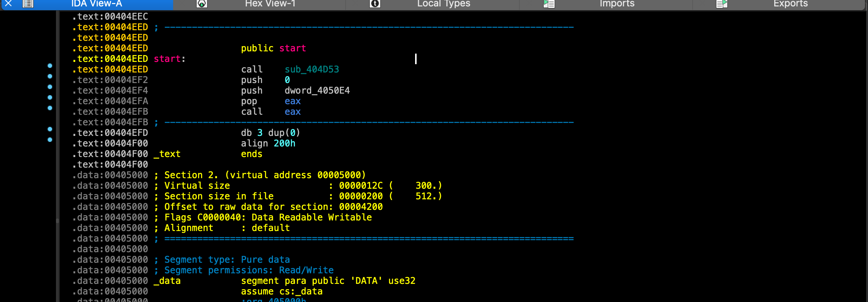
Task: Click the Local Types tab icon
Action: 375,4
